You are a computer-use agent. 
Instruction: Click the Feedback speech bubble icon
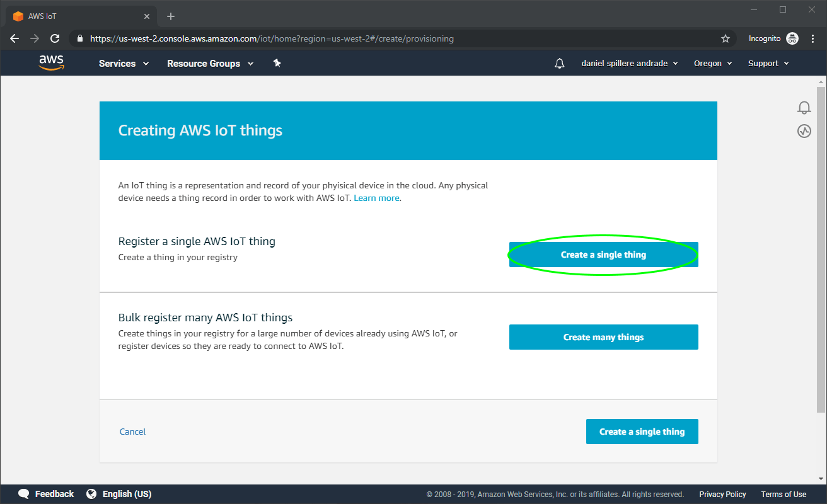point(24,494)
